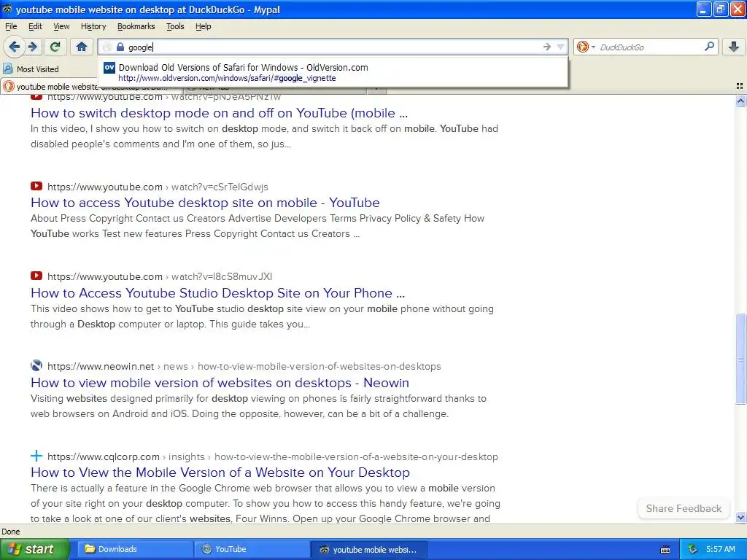This screenshot has height=560, width=747.
Task: Open the Windows start button
Action: click(34, 549)
